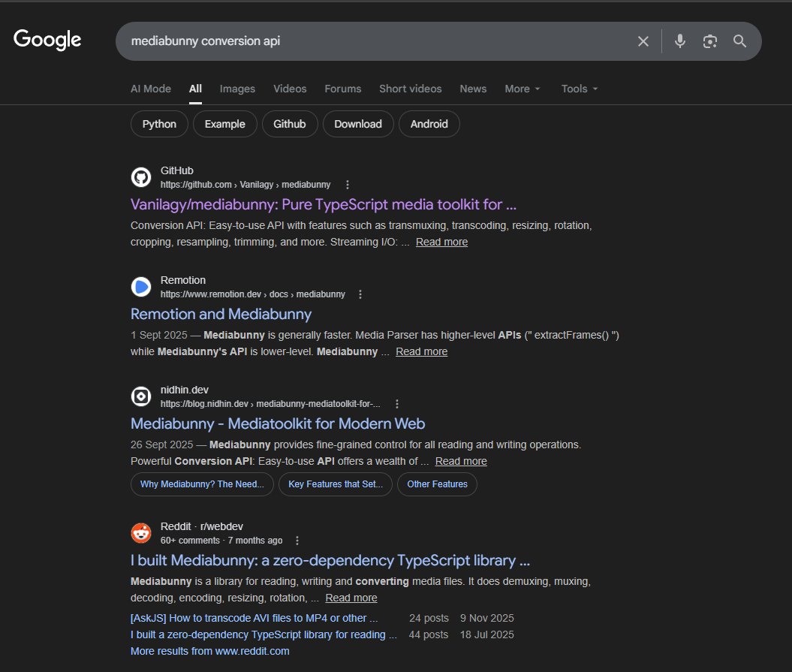
Task: Select the Download filter chip
Action: click(358, 125)
